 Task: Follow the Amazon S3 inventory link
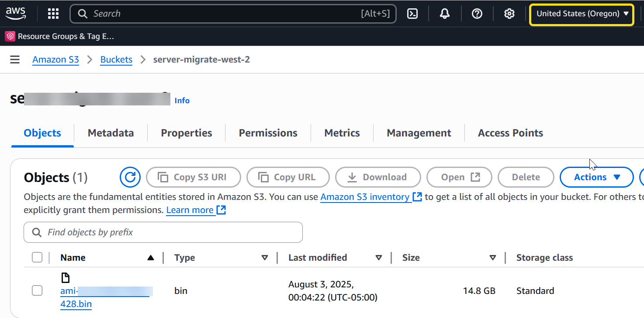(365, 197)
